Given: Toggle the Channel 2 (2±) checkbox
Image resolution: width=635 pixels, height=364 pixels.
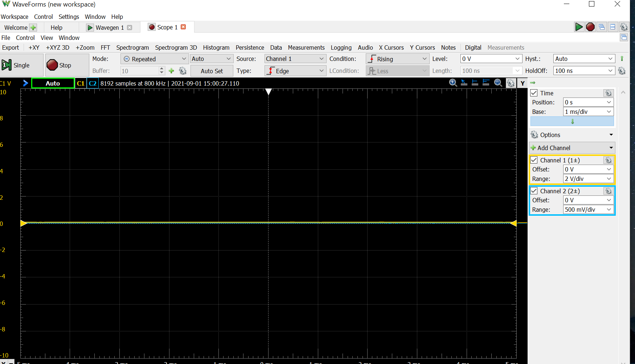Looking at the screenshot, I should [x=534, y=191].
